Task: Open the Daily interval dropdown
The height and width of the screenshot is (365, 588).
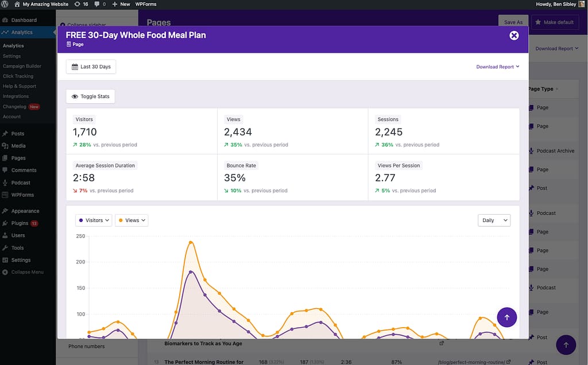Action: [x=494, y=220]
